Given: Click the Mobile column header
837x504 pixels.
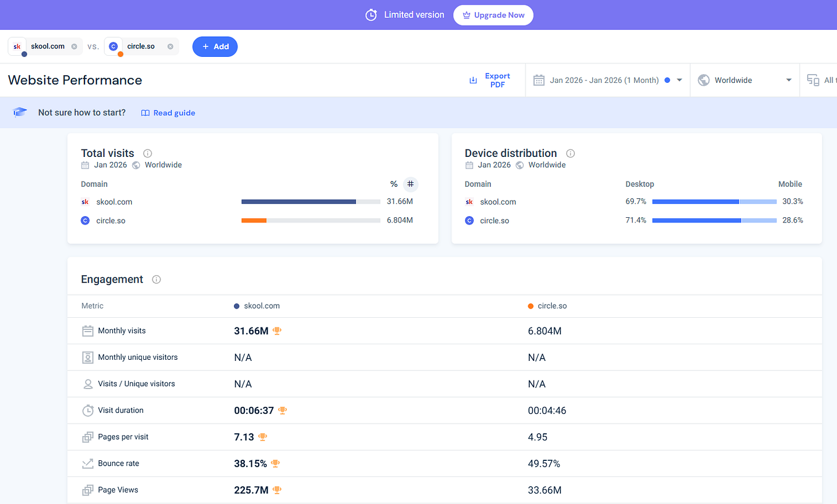Looking at the screenshot, I should pyautogui.click(x=790, y=184).
